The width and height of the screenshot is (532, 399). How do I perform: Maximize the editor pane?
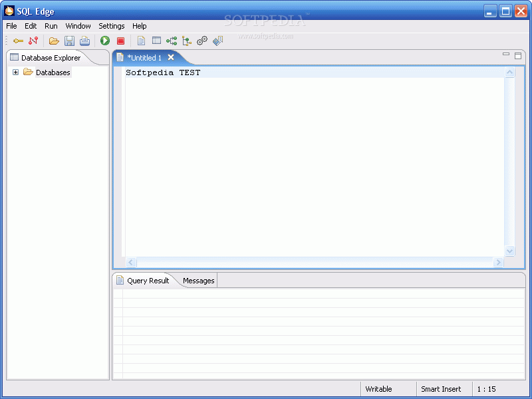(518, 56)
